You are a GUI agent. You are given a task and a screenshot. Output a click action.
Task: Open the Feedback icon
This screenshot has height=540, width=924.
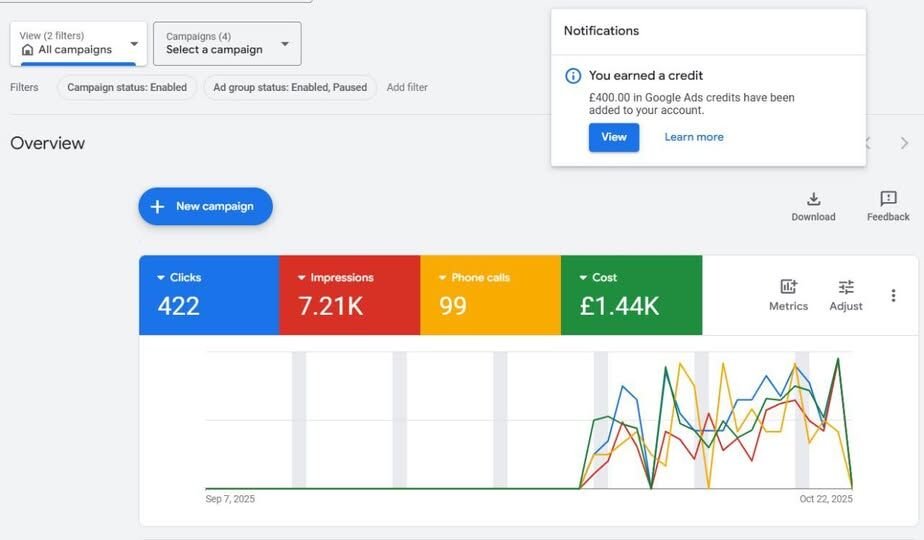(888, 199)
